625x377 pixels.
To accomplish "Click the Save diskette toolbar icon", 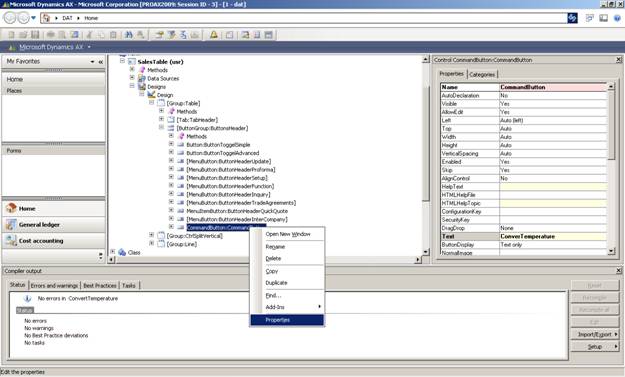I will pos(35,35).
